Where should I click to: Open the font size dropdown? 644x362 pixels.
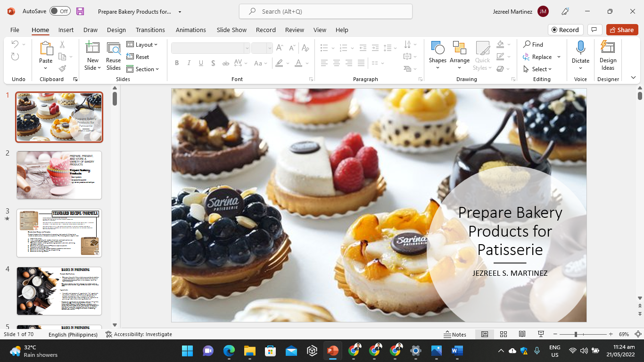pos(270,48)
